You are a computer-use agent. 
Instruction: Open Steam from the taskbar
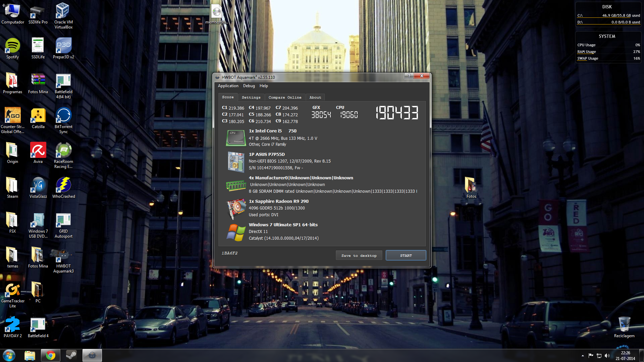[71, 355]
